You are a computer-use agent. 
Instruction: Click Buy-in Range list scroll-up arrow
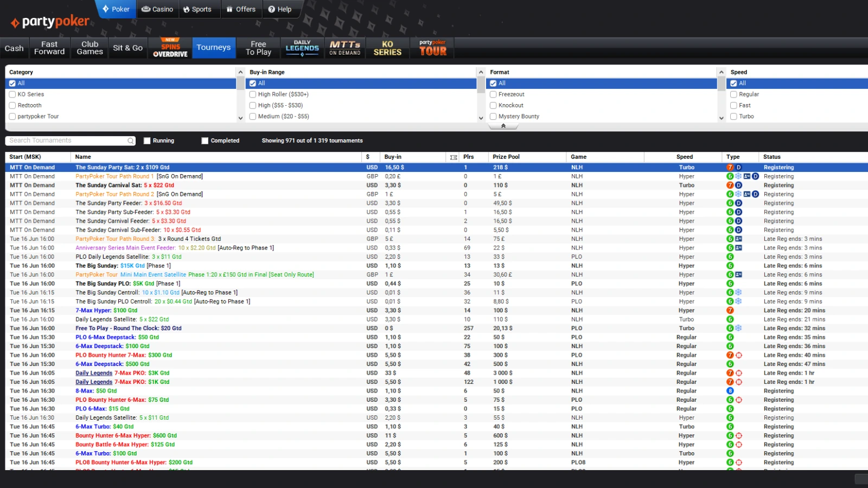481,72
